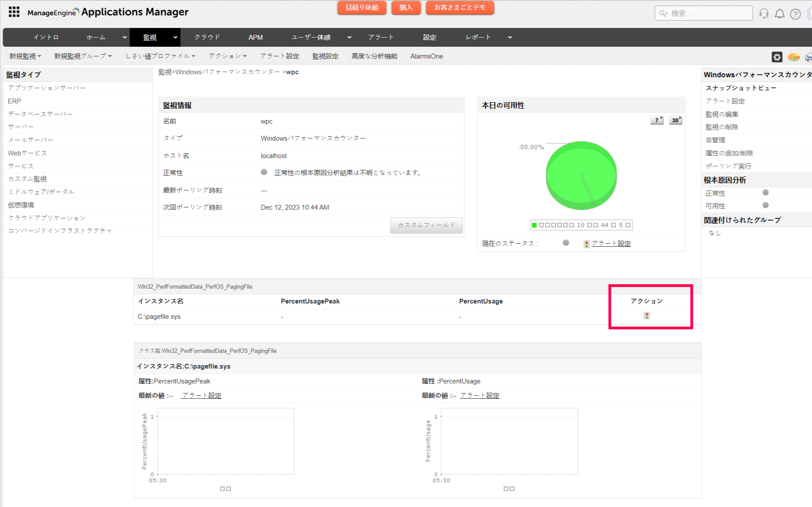Viewport: 812px width, 507px height.
Task: Click the help question mark icon
Action: [795, 14]
